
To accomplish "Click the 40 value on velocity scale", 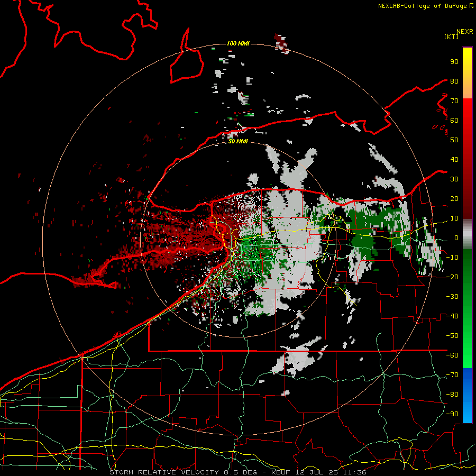I will tap(454, 160).
